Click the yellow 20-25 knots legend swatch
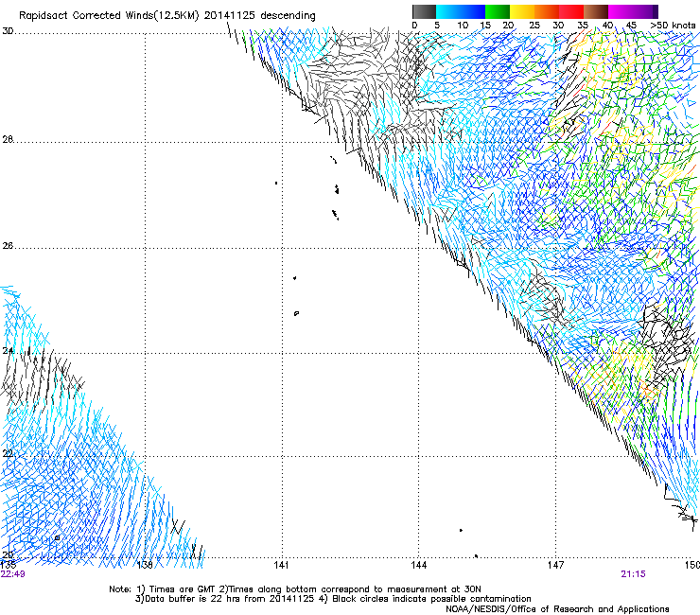 point(522,11)
